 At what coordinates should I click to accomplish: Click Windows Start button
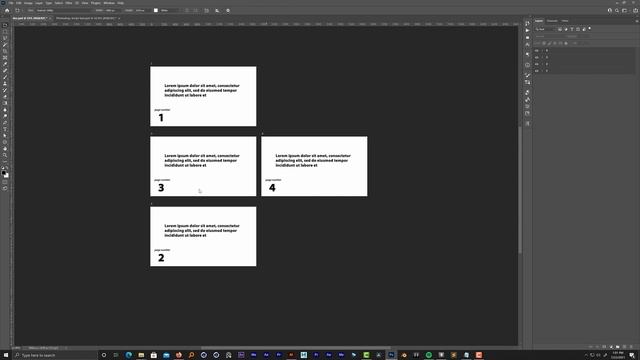6,355
